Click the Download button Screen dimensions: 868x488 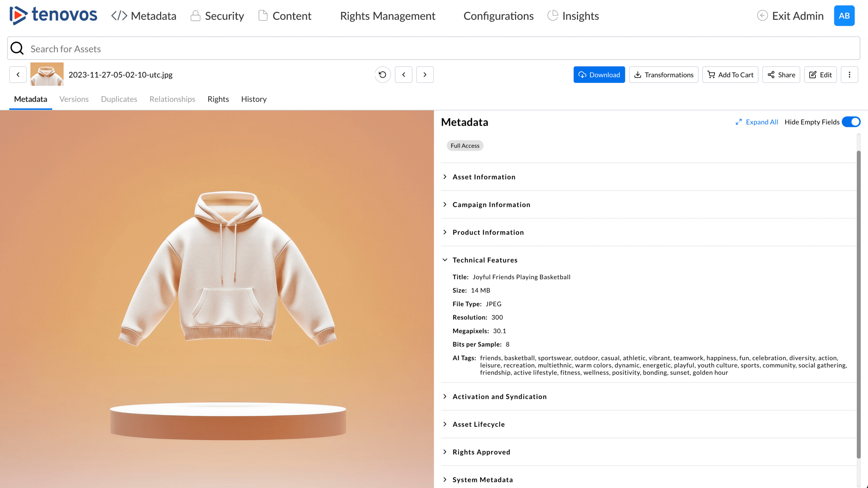click(599, 74)
